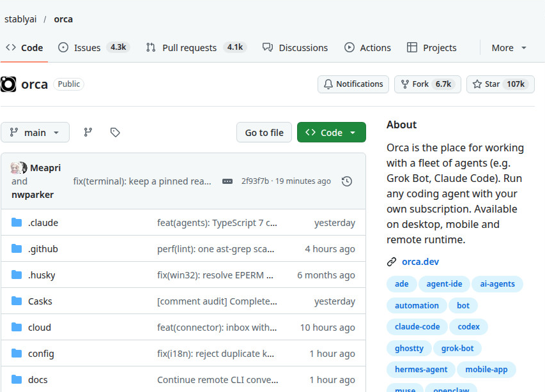This screenshot has width=545, height=392.
Task: Click the cloud folder icon
Action: [17, 327]
